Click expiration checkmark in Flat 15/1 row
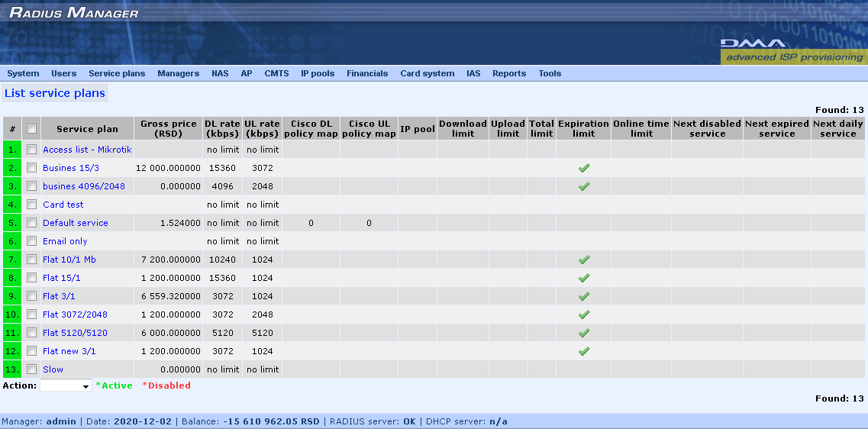This screenshot has width=868, height=429. (583, 277)
